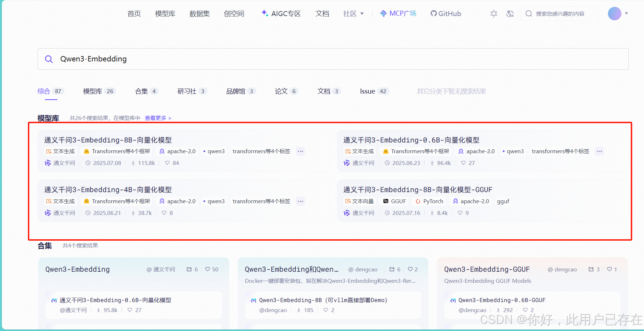Switch to the Issue 42 tab
This screenshot has width=644, height=331.
click(374, 91)
